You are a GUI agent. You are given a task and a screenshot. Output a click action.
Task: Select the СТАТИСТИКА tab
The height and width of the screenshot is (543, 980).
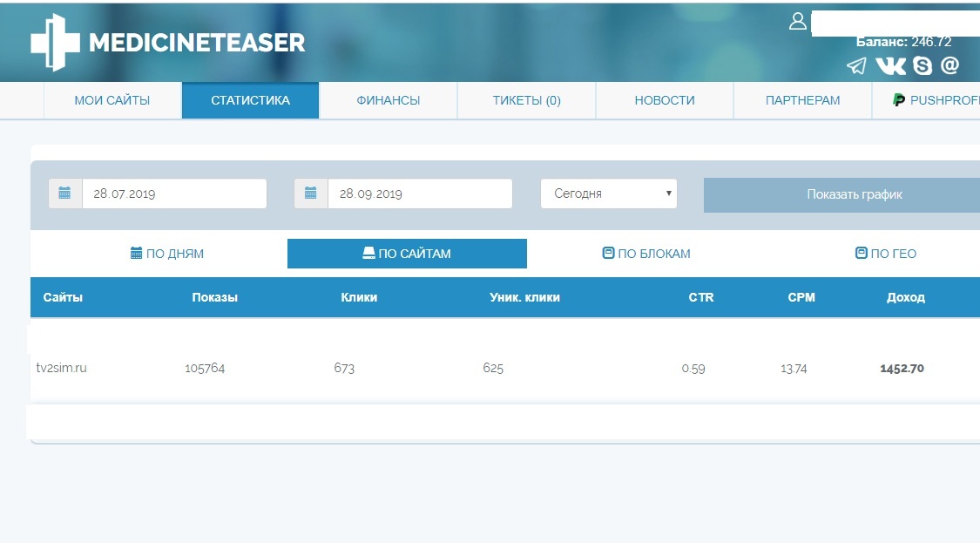click(x=251, y=100)
